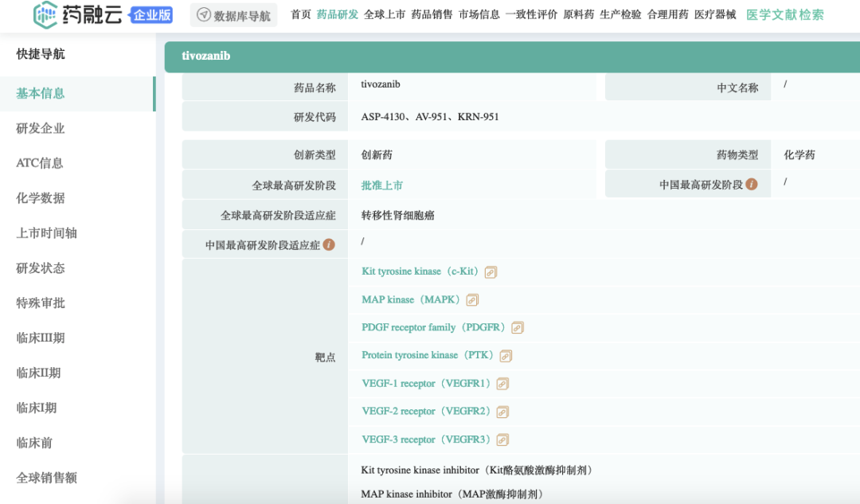Click link icon next to VEGF-1 receptor
The image size is (860, 504).
(502, 384)
